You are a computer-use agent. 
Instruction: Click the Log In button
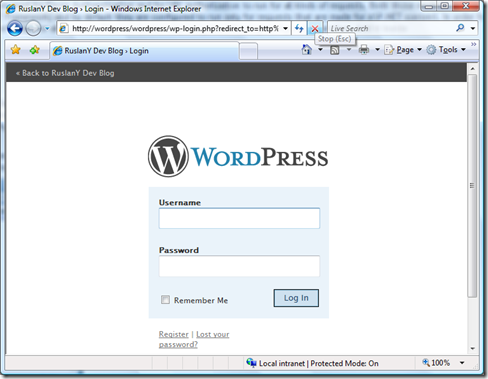click(x=296, y=298)
